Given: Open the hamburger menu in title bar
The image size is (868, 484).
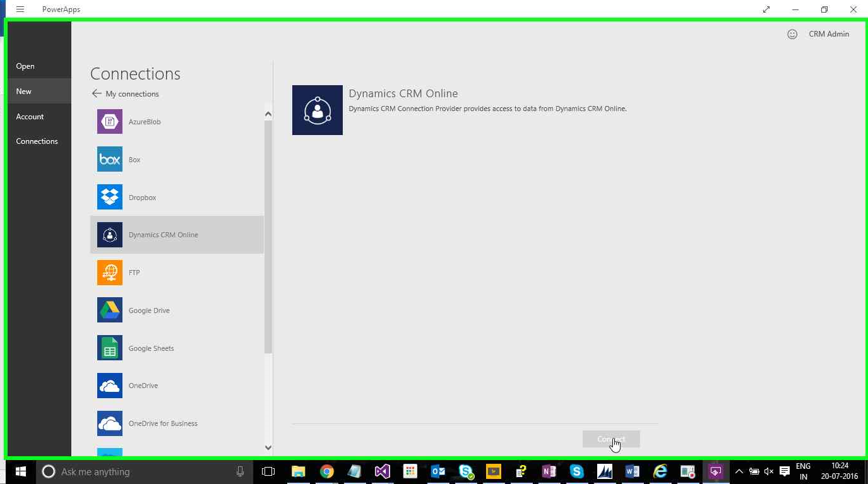Looking at the screenshot, I should click(20, 9).
